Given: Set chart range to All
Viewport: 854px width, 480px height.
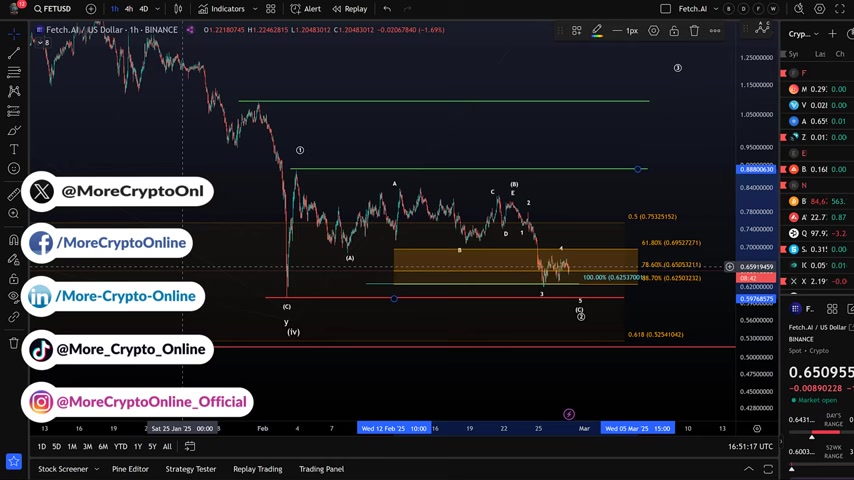Looking at the screenshot, I should pos(167,446).
